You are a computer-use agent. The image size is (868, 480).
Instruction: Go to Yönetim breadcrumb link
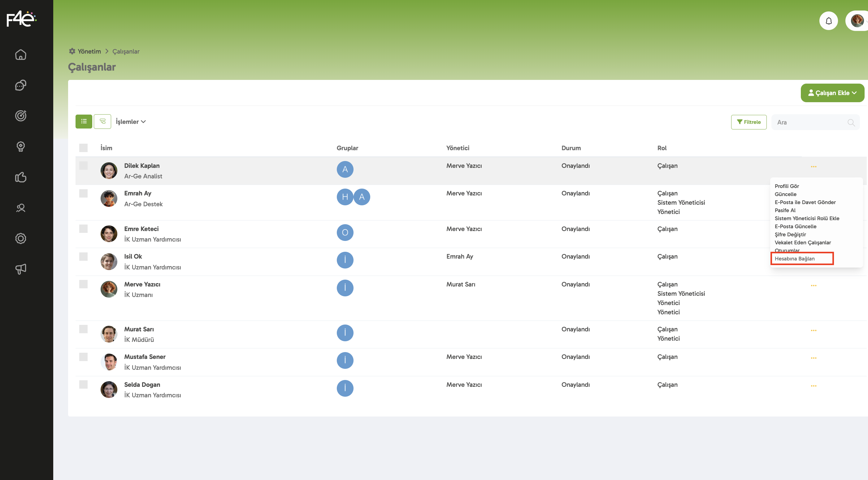point(89,51)
